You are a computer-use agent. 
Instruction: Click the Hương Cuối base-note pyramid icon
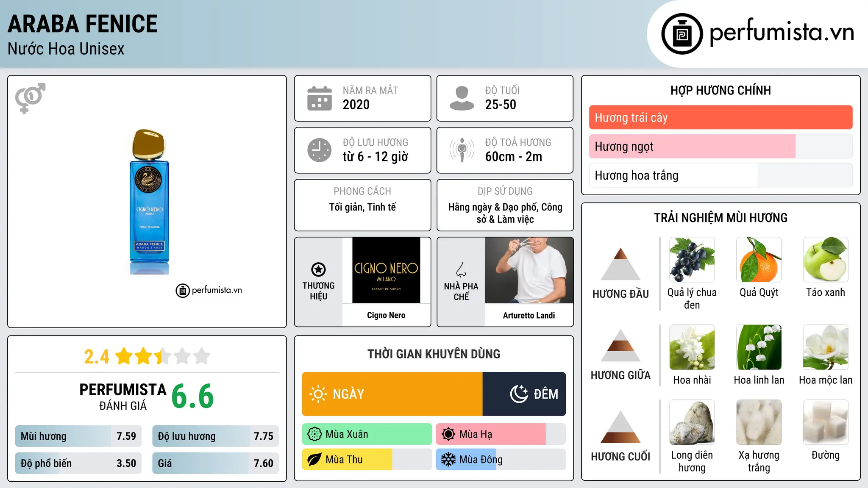click(620, 427)
